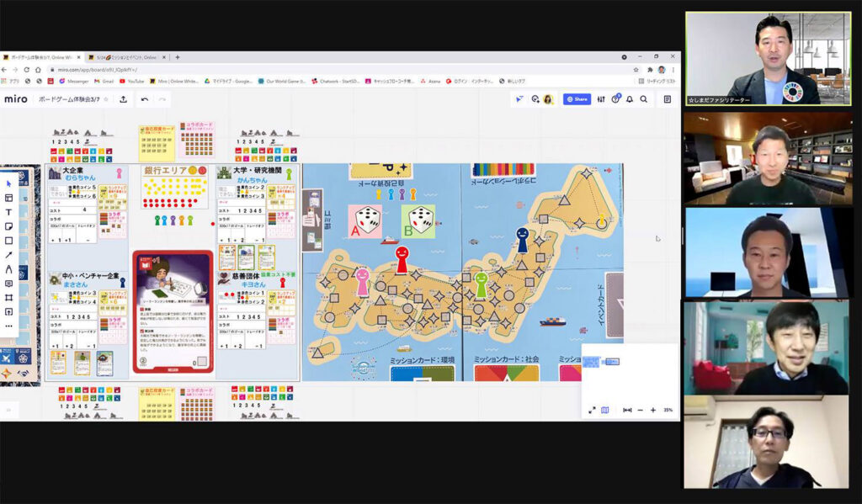Select the cursor tool in Miro toolbar
Image resolution: width=862 pixels, height=504 pixels.
(x=8, y=183)
